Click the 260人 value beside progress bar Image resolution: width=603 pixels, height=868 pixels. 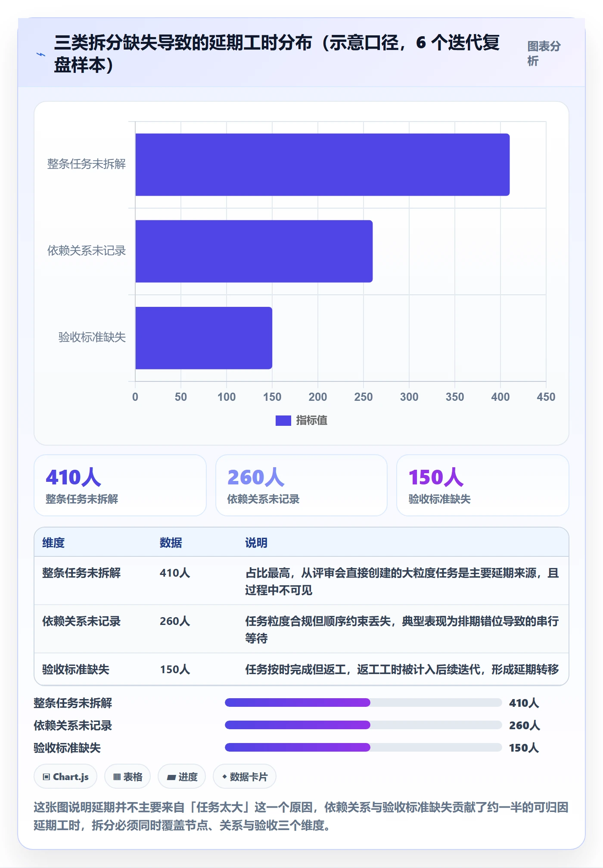click(524, 725)
